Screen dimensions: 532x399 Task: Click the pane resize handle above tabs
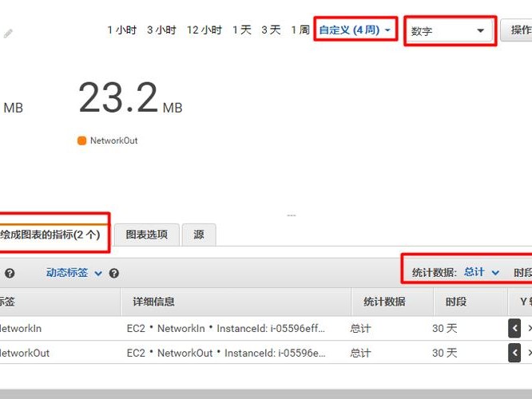click(292, 215)
